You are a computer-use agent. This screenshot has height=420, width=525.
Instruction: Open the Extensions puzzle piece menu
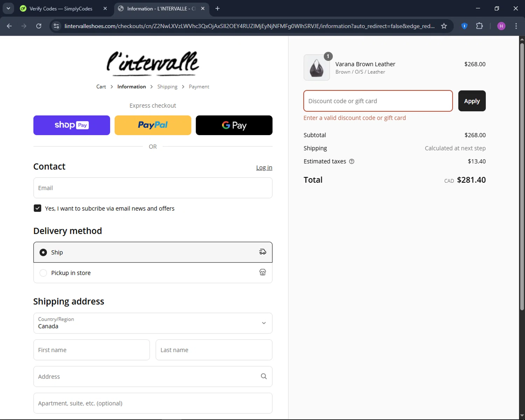point(479,26)
